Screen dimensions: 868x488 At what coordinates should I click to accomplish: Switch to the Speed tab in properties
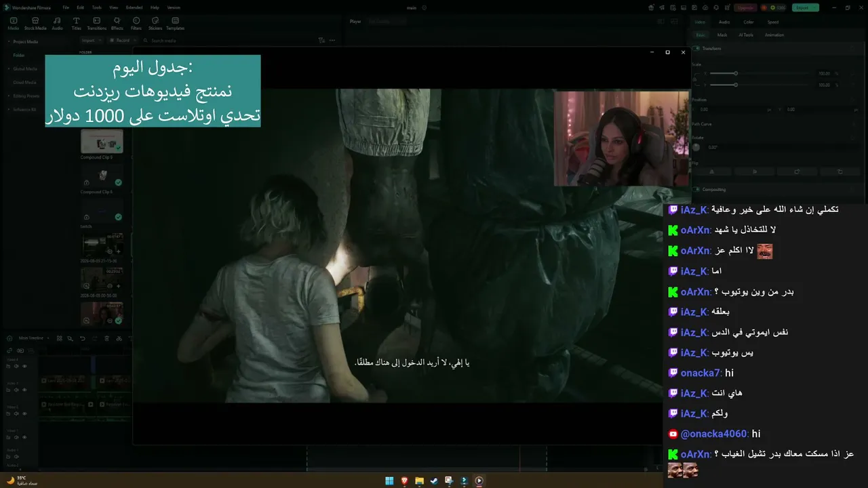click(773, 22)
